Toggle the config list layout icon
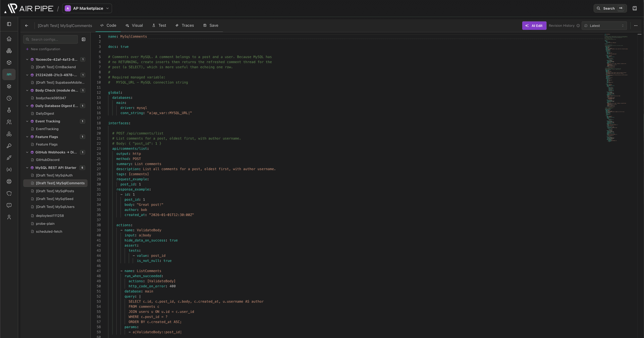Screen dimensions: 644x338 (x=84, y=40)
